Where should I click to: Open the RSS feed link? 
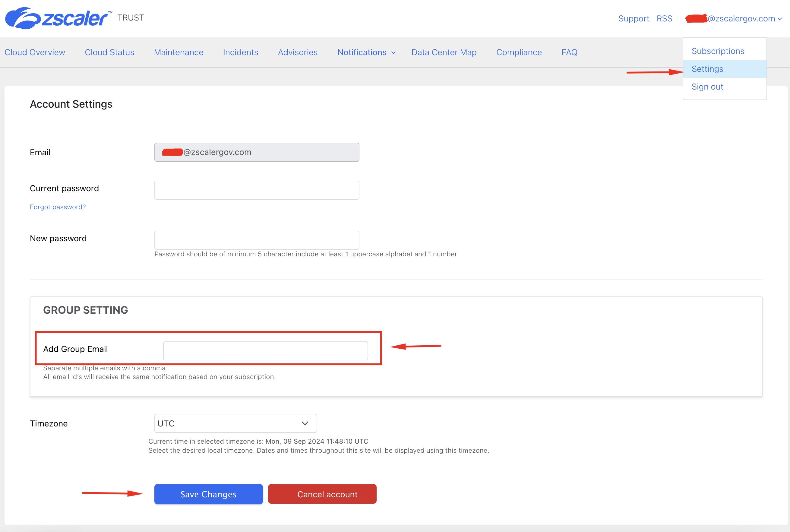pyautogui.click(x=664, y=19)
